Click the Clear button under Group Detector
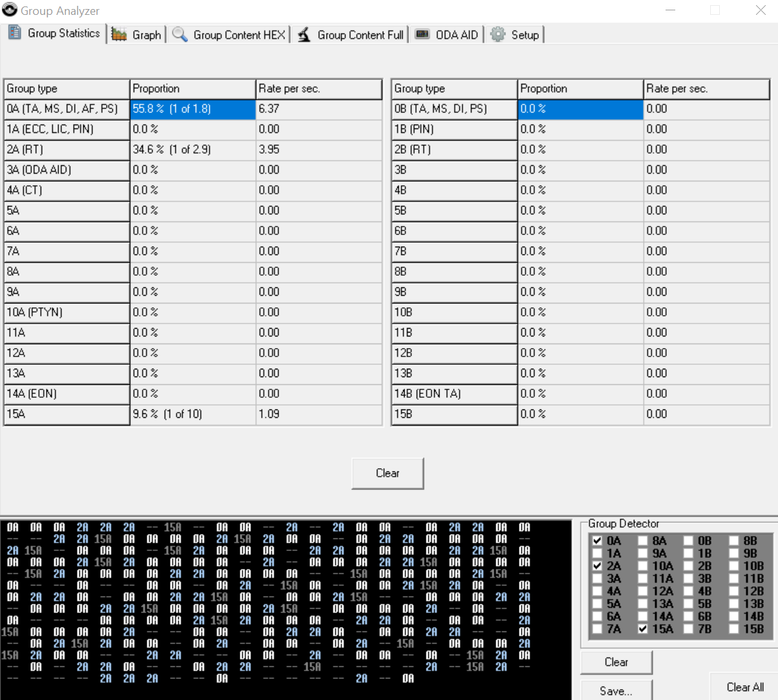The width and height of the screenshot is (778, 700). [616, 662]
